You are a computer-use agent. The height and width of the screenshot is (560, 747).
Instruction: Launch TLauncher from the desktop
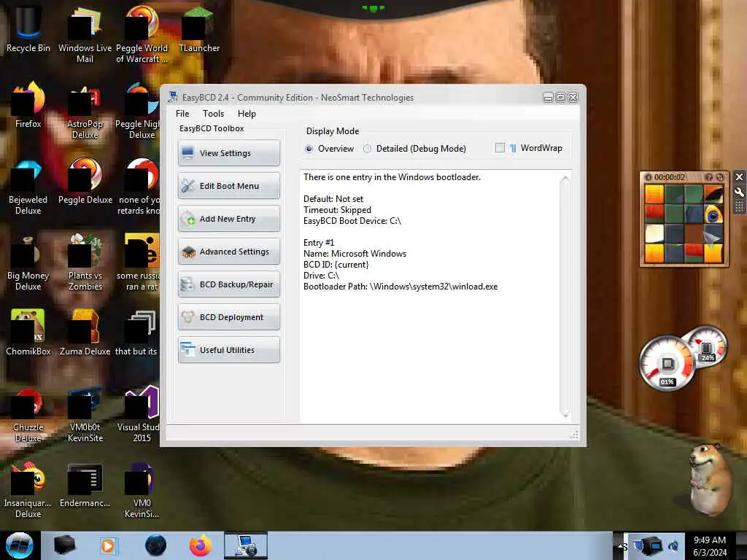(198, 29)
